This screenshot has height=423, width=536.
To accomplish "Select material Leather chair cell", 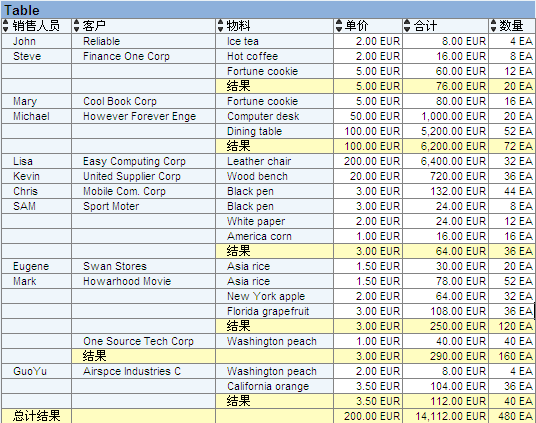I will coord(274,161).
